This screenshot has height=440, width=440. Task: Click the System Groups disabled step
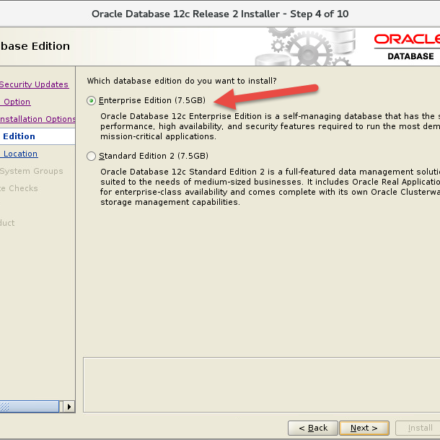click(x=31, y=171)
